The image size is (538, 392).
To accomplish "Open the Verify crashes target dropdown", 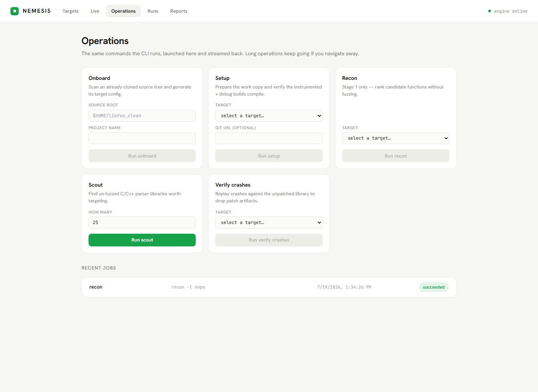I will click(x=269, y=223).
